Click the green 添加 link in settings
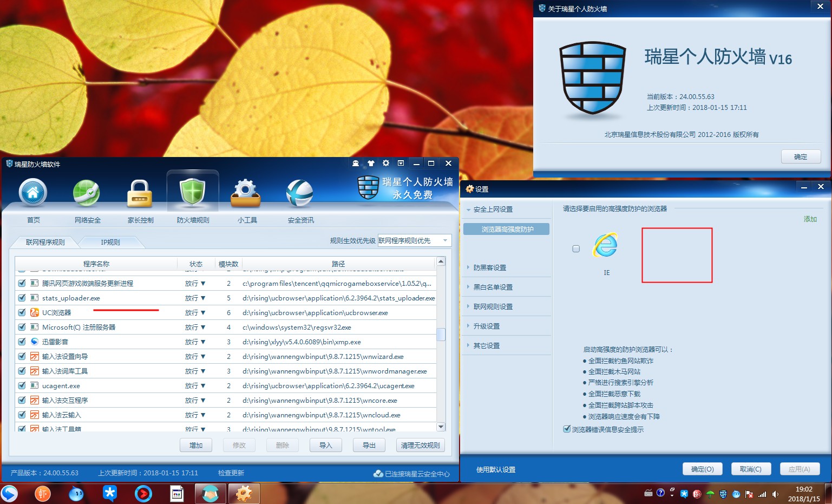 tap(810, 219)
